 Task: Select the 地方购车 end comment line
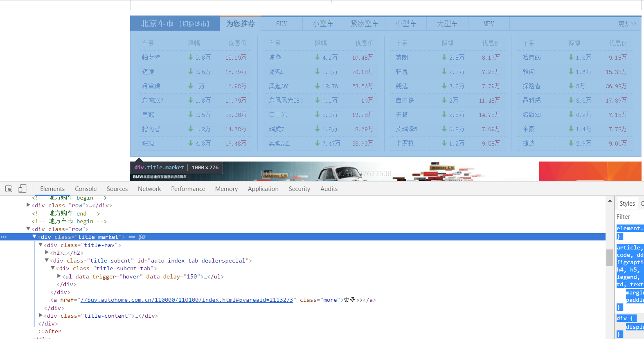[x=66, y=213]
